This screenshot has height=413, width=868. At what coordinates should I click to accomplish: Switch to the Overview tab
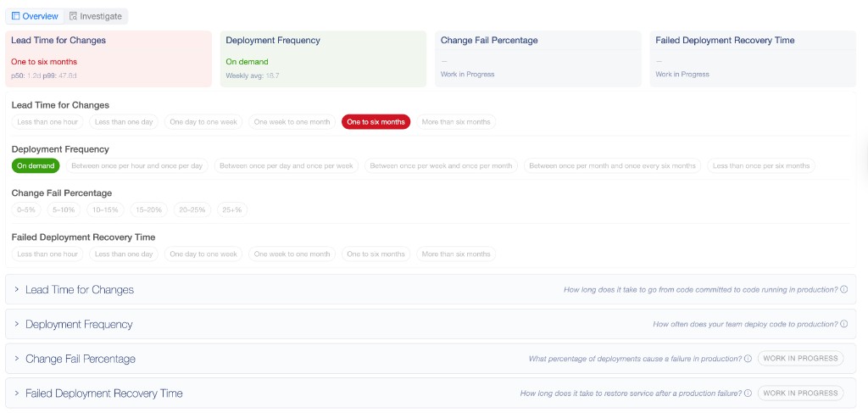pos(35,16)
